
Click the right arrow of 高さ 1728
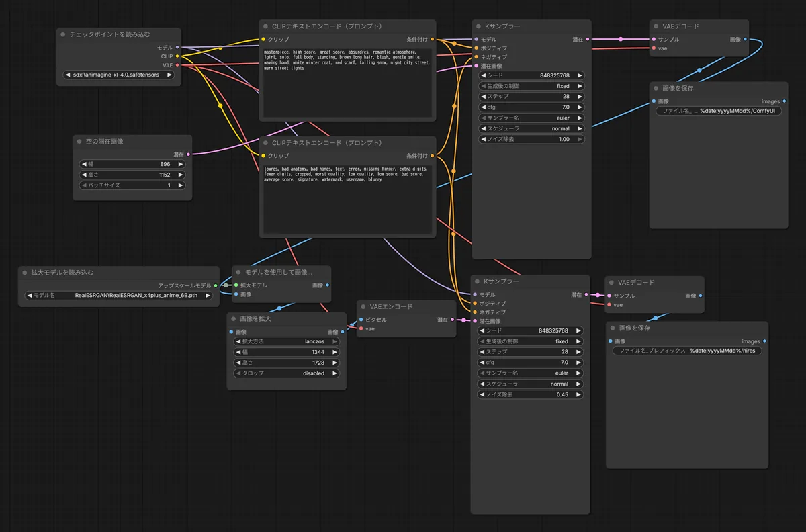pyautogui.click(x=336, y=363)
